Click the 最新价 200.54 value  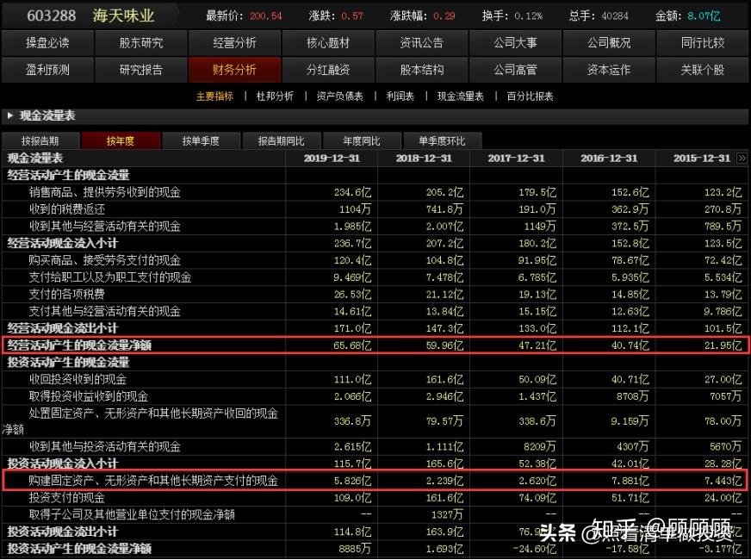click(x=266, y=16)
